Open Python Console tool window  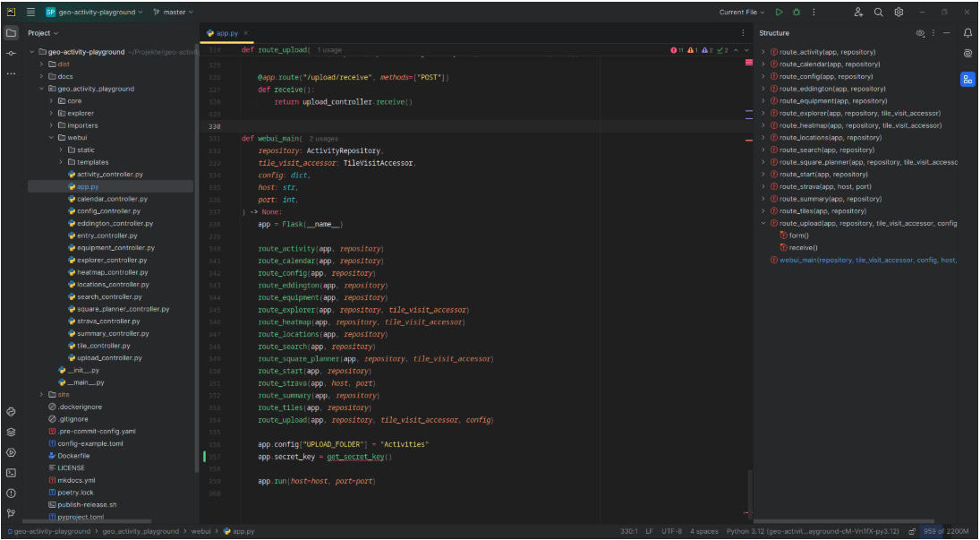pos(11,412)
